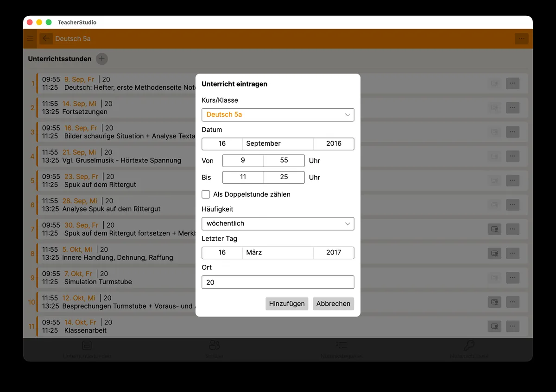Open the Kurs/Klasse dropdown showing Deutsch 5a
This screenshot has width=556, height=392.
(x=278, y=115)
